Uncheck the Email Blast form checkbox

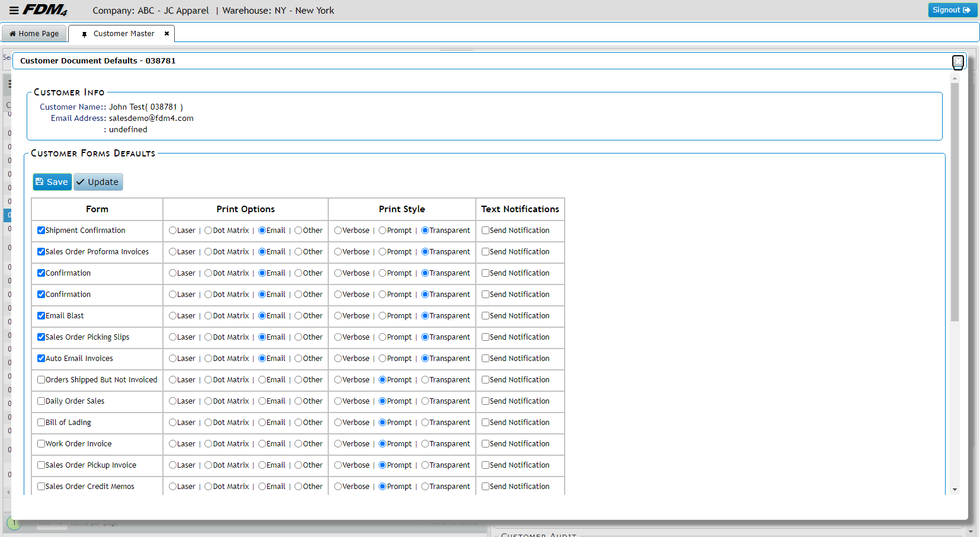pos(41,316)
